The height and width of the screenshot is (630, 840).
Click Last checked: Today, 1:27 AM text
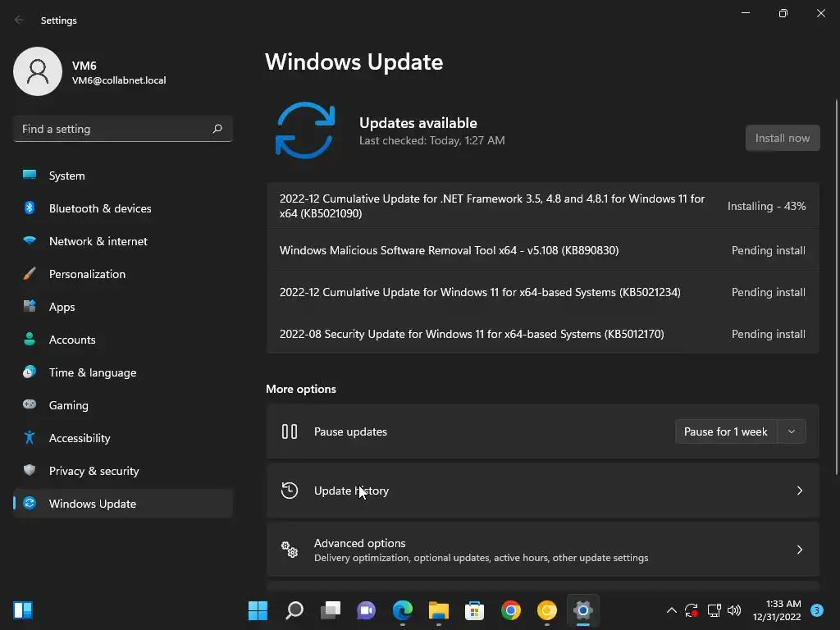(431, 140)
